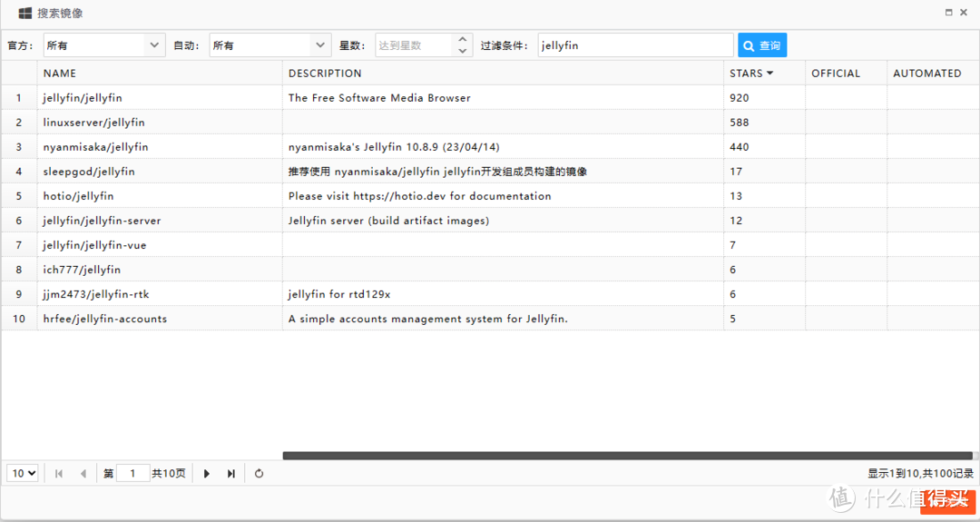
Task: Go to the first page
Action: coord(59,473)
